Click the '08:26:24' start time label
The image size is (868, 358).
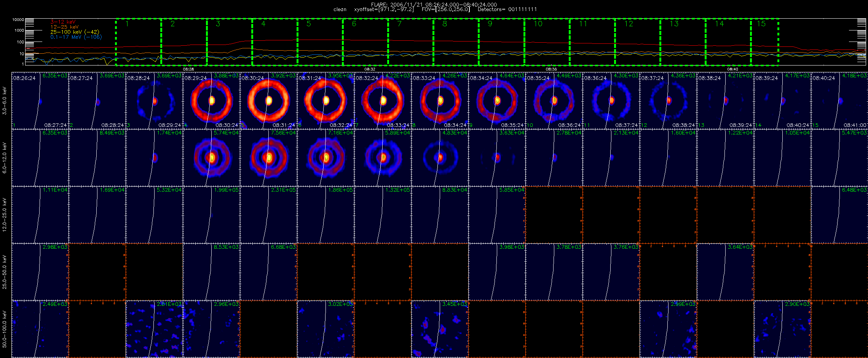pyautogui.click(x=24, y=78)
